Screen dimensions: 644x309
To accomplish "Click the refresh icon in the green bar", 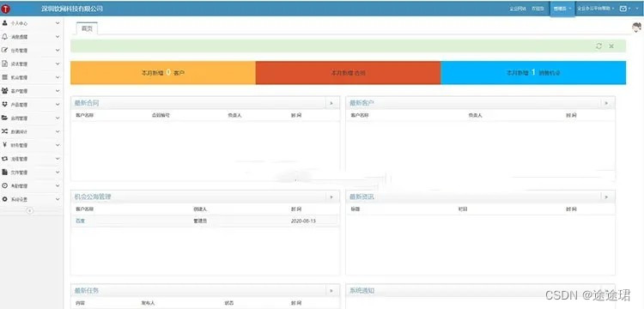I will [x=598, y=46].
